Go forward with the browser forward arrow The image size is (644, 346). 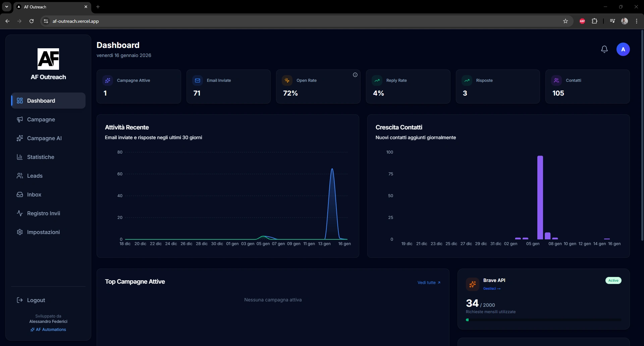pyautogui.click(x=19, y=21)
